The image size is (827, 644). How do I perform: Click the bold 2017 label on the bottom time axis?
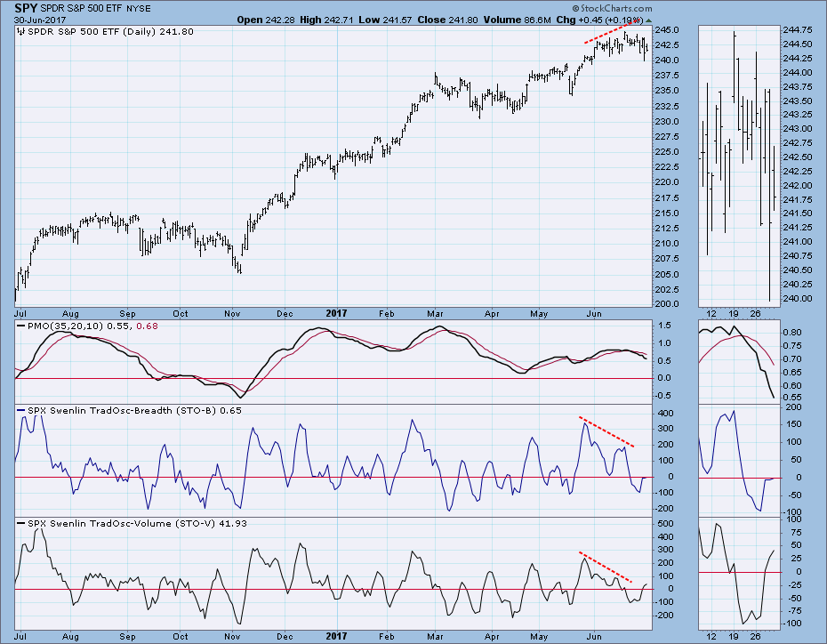point(336,636)
